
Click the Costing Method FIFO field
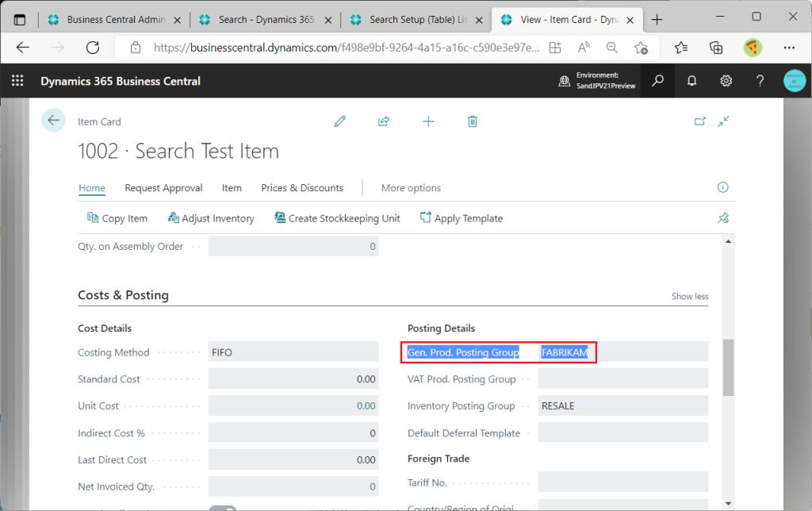click(x=293, y=352)
